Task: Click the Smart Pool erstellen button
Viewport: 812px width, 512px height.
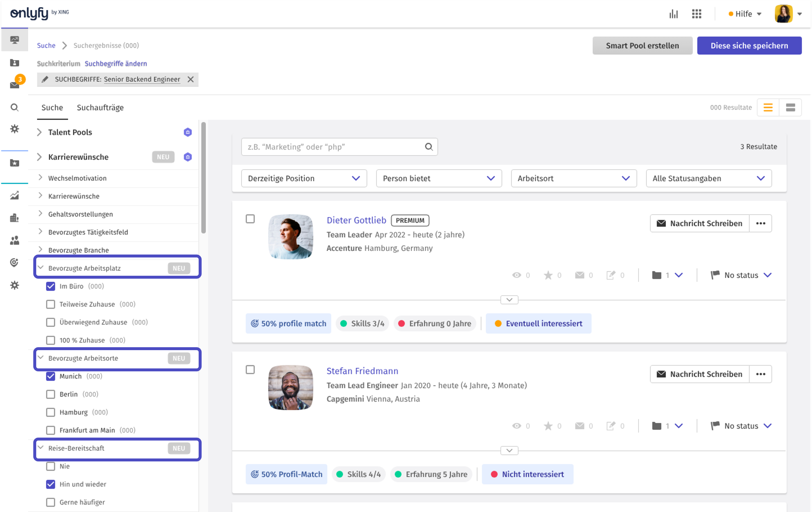Action: tap(642, 46)
